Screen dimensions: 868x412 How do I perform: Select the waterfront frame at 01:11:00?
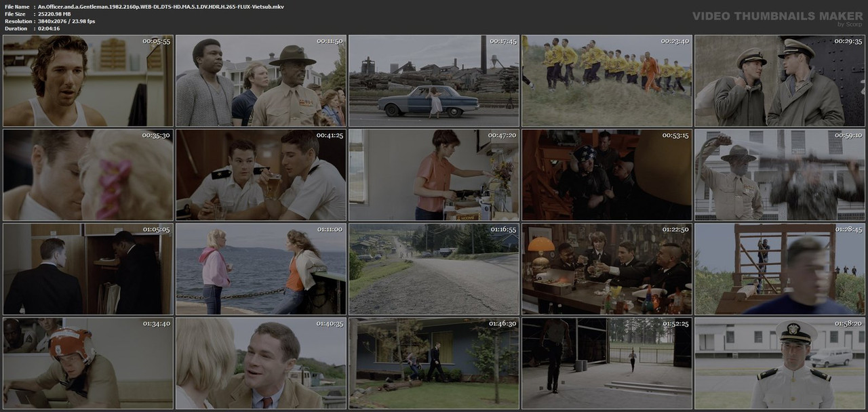click(261, 269)
